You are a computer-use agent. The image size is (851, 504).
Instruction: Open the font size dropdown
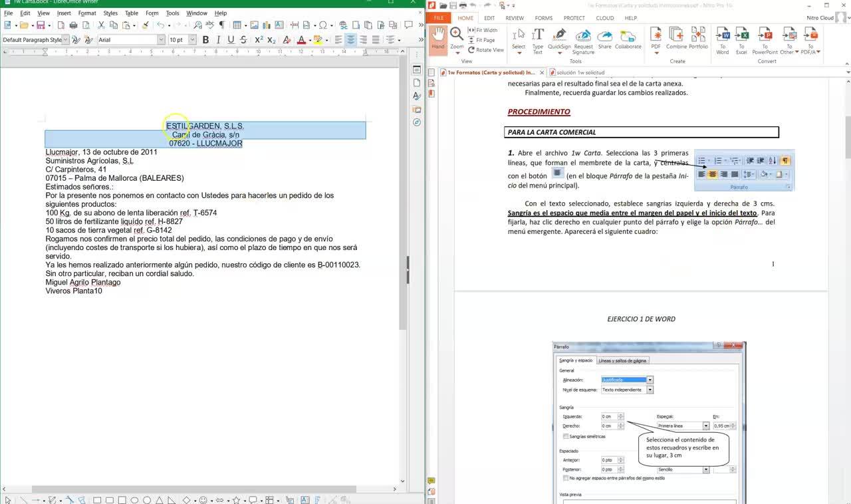click(192, 40)
